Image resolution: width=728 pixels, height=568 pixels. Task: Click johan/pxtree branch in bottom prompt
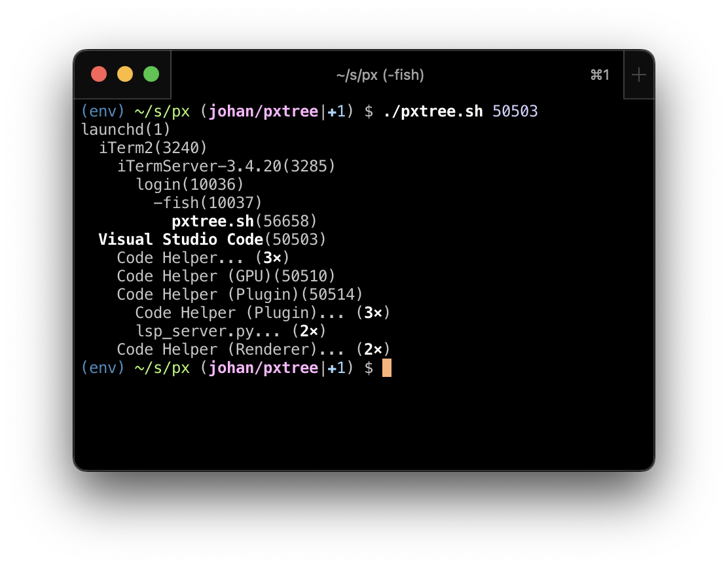(x=263, y=368)
